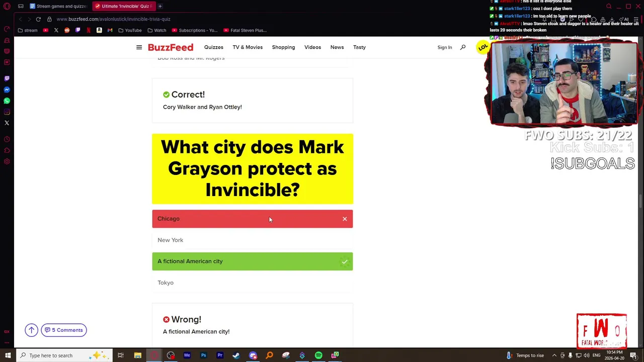
Task: Show hidden system tray icons
Action: tap(554, 355)
